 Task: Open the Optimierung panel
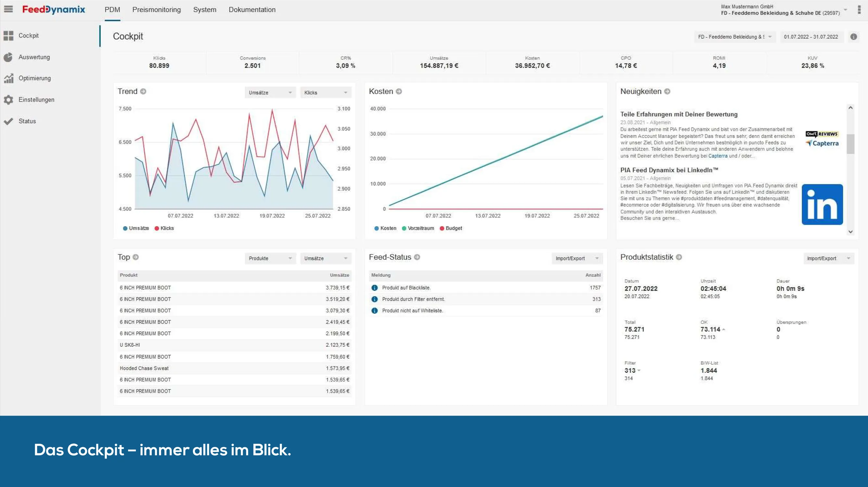(x=36, y=78)
